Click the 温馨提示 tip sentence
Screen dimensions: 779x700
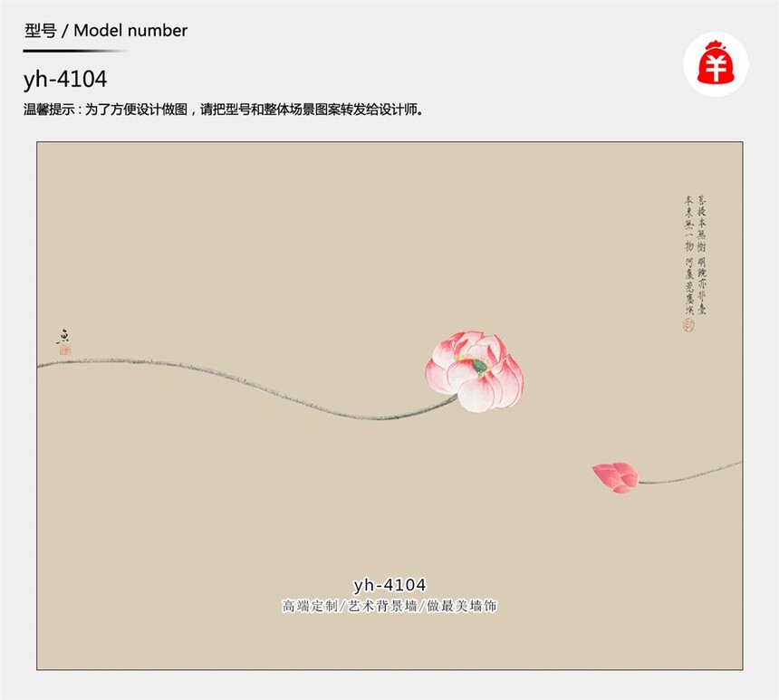click(x=224, y=110)
